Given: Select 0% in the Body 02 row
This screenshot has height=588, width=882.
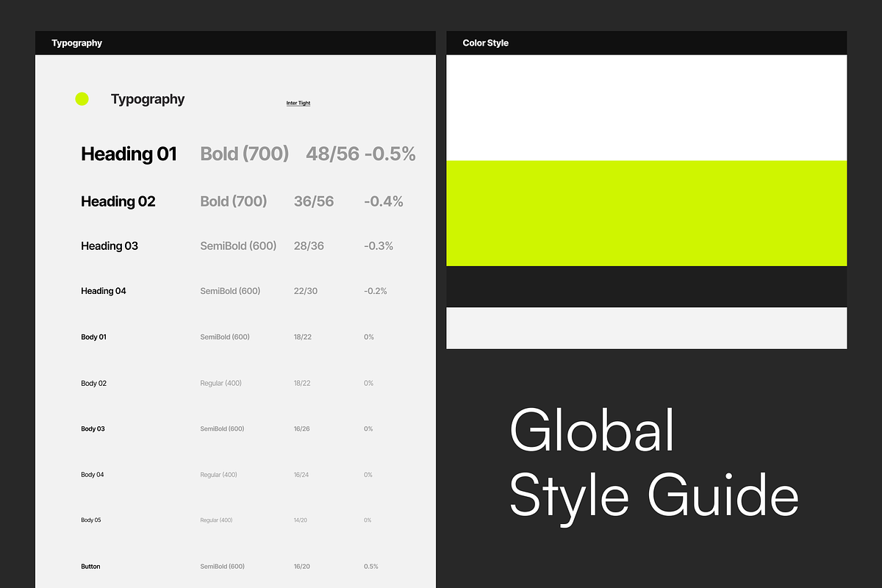Looking at the screenshot, I should tap(369, 384).
